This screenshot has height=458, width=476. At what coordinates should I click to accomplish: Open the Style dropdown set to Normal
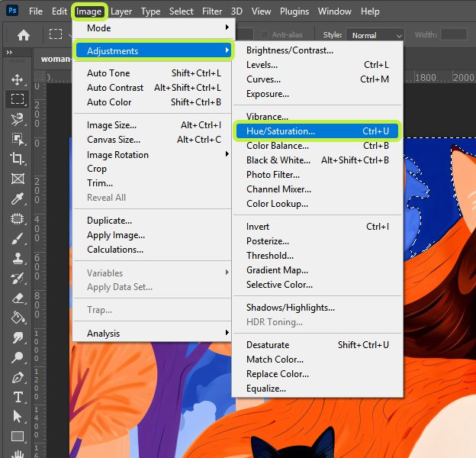(x=375, y=35)
